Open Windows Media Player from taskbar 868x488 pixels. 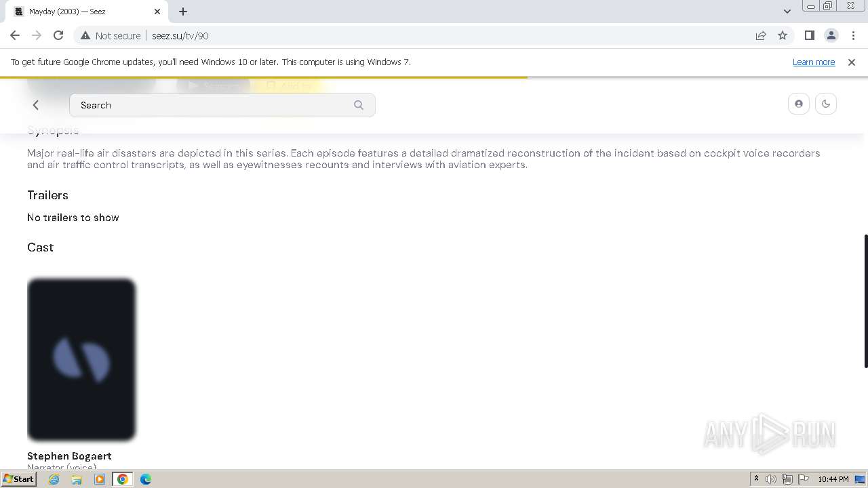100,479
